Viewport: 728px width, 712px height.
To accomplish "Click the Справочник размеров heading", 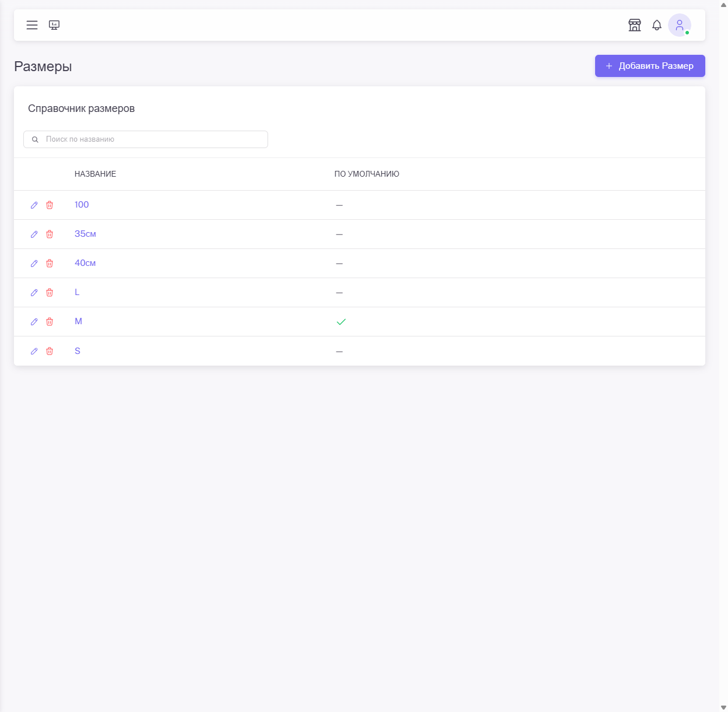I will point(81,108).
